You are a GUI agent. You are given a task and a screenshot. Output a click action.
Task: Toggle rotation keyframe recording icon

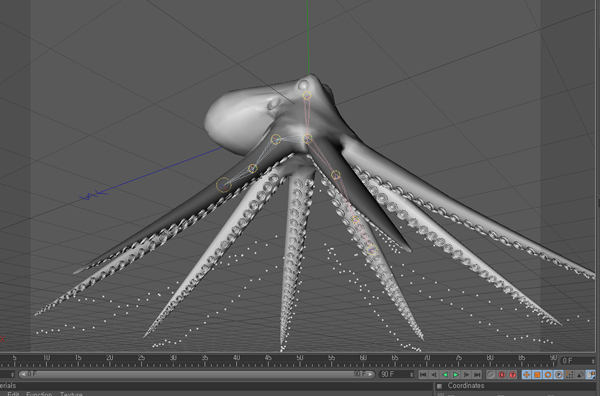tap(548, 375)
